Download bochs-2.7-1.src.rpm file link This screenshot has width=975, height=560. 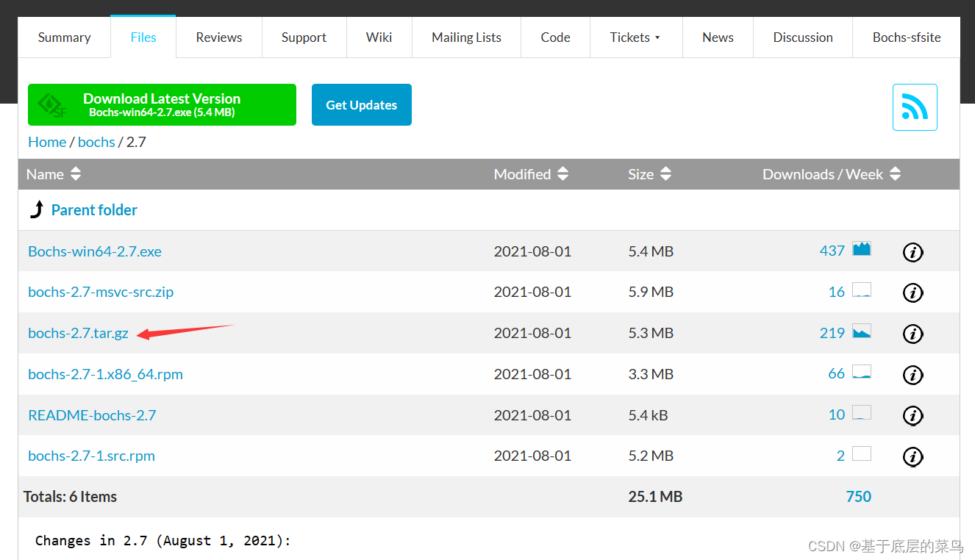(91, 456)
